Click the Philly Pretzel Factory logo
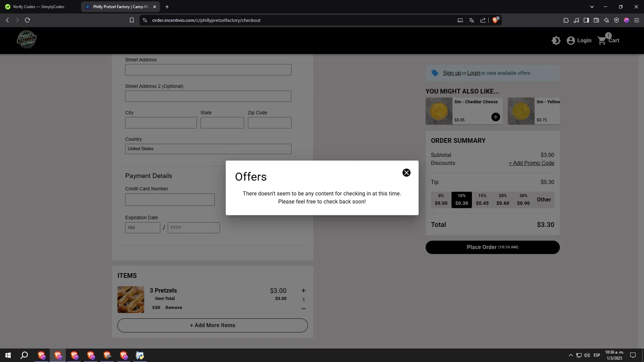The image size is (644, 362). coord(27,39)
